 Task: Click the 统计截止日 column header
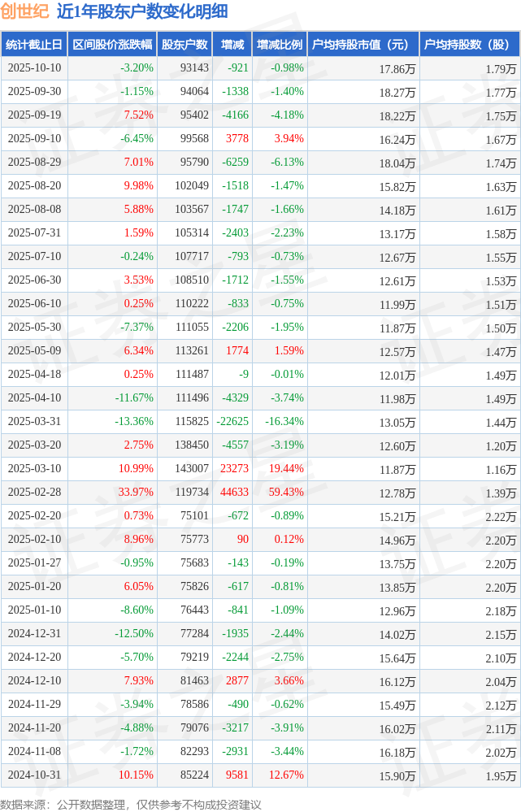pos(33,44)
